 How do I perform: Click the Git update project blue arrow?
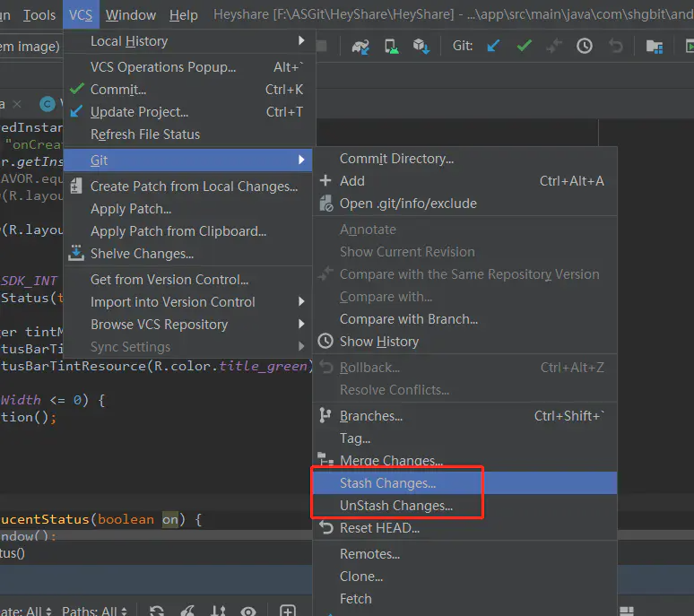tap(493, 46)
